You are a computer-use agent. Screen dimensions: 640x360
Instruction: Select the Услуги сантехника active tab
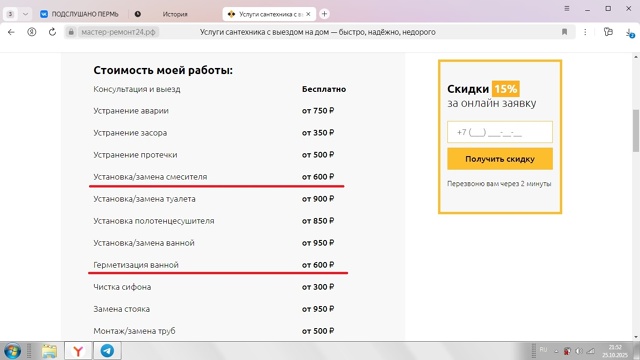tap(265, 14)
